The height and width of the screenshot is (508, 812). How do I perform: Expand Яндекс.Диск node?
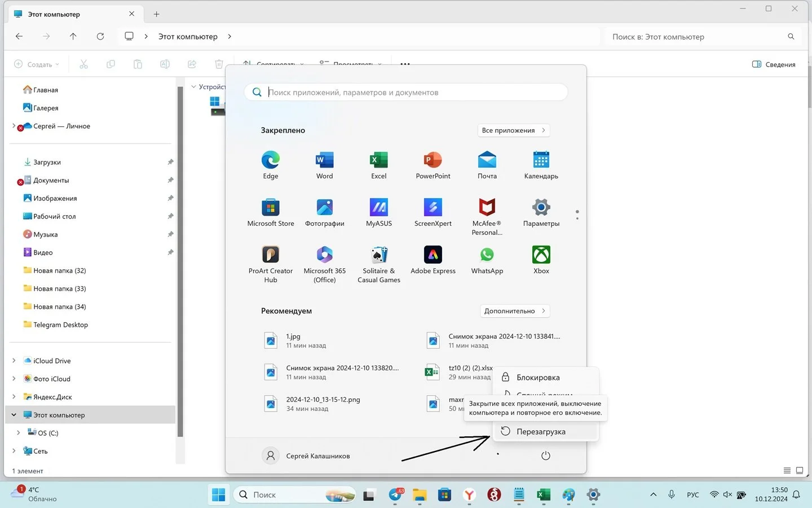tap(14, 397)
